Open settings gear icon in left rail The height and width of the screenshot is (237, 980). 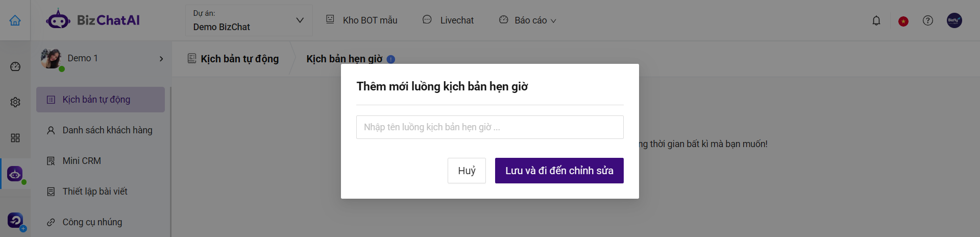[15, 102]
